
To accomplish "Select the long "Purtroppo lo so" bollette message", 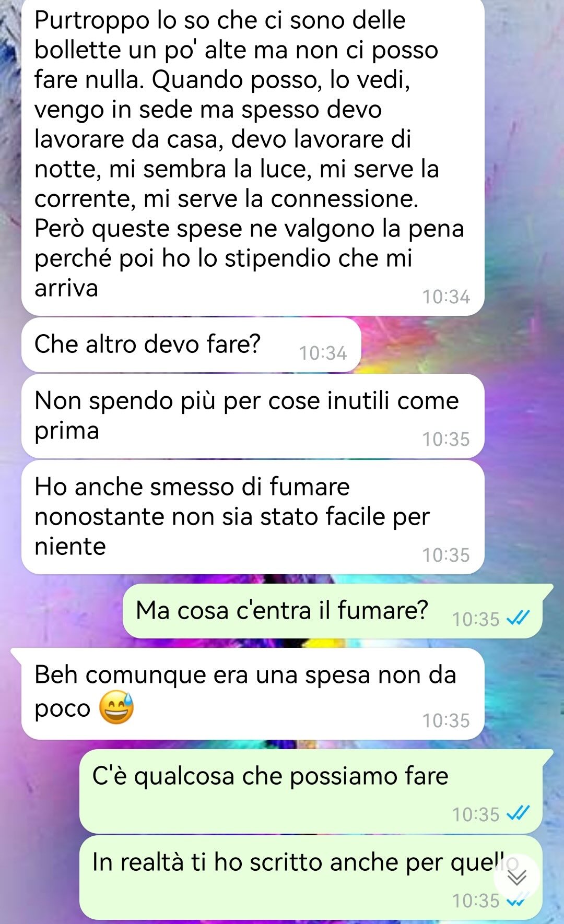I will pyautogui.click(x=253, y=157).
